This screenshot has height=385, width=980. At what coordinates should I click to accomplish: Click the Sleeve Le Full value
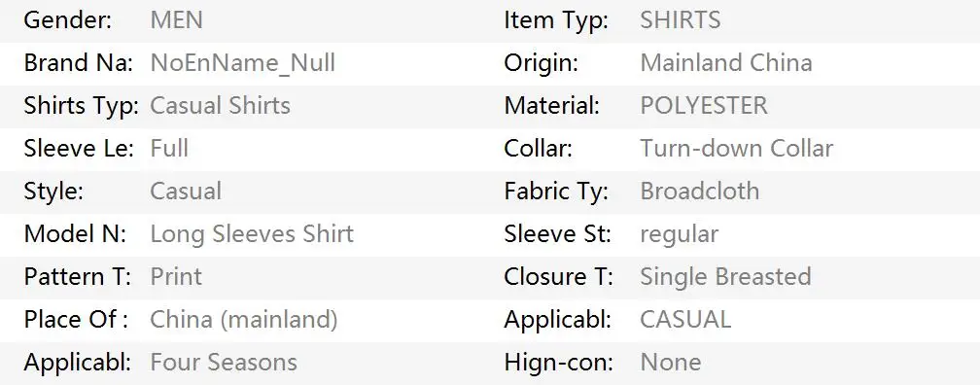click(169, 149)
